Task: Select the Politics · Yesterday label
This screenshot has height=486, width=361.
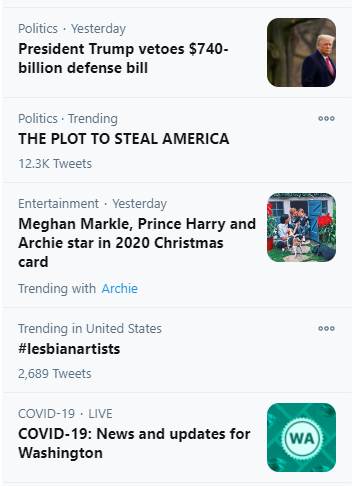Action: tap(72, 29)
